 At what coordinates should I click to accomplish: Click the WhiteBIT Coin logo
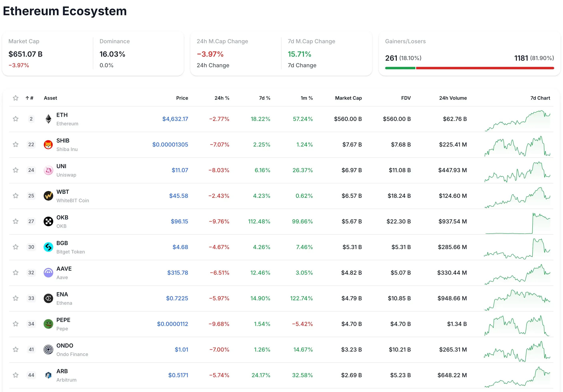point(48,196)
